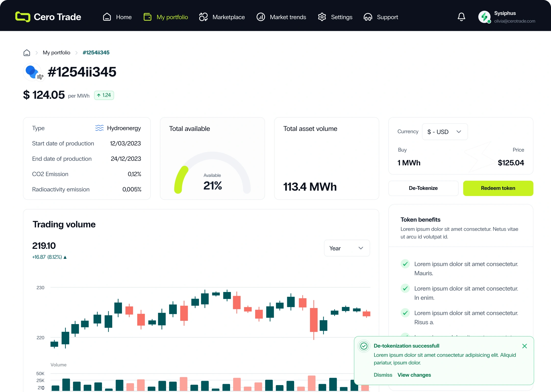Screen dimensions: 551x392
Task: Click the De-Tokenize button
Action: 423,188
